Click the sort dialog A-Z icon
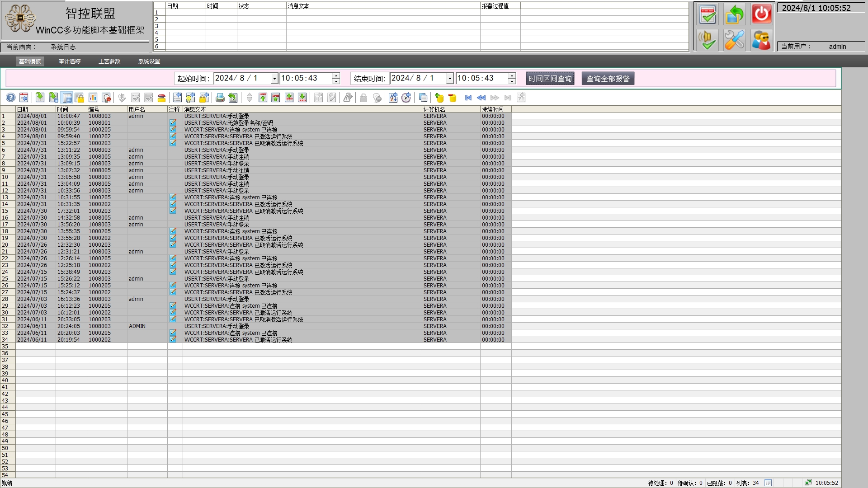This screenshot has width=868, height=488. click(x=393, y=98)
